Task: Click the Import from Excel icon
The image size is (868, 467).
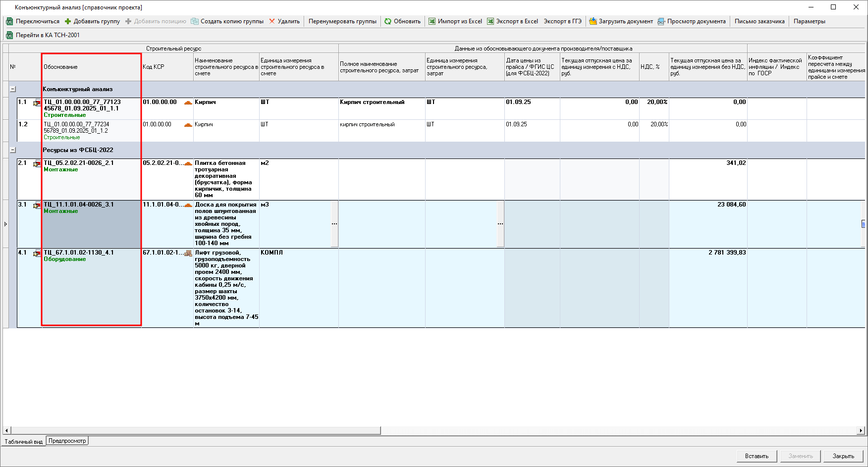Action: click(432, 21)
